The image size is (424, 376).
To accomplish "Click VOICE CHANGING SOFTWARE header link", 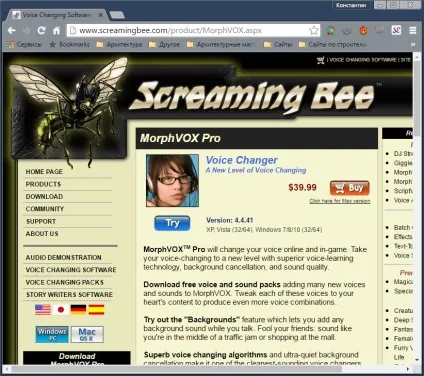I will point(363,60).
